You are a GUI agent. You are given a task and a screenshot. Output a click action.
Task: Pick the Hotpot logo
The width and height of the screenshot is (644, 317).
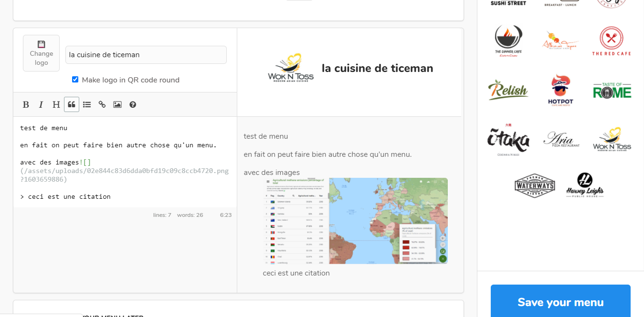[560, 90]
